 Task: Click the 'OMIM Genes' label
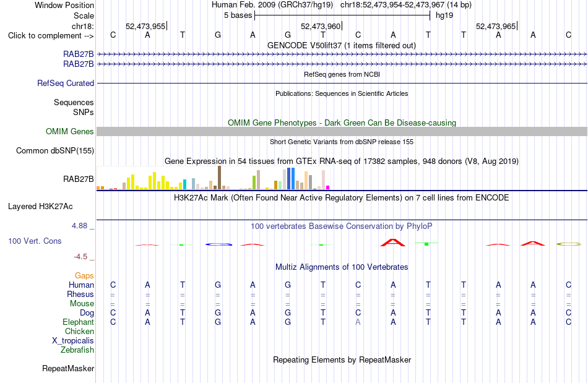point(70,132)
